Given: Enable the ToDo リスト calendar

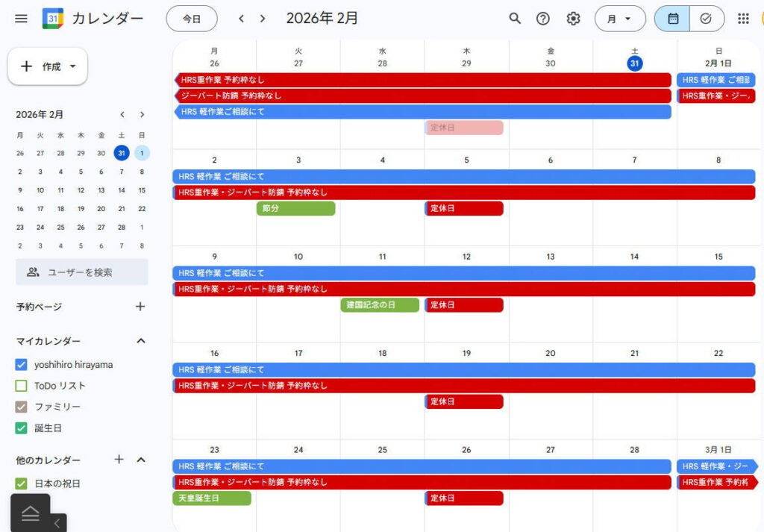Looking at the screenshot, I should [x=22, y=386].
